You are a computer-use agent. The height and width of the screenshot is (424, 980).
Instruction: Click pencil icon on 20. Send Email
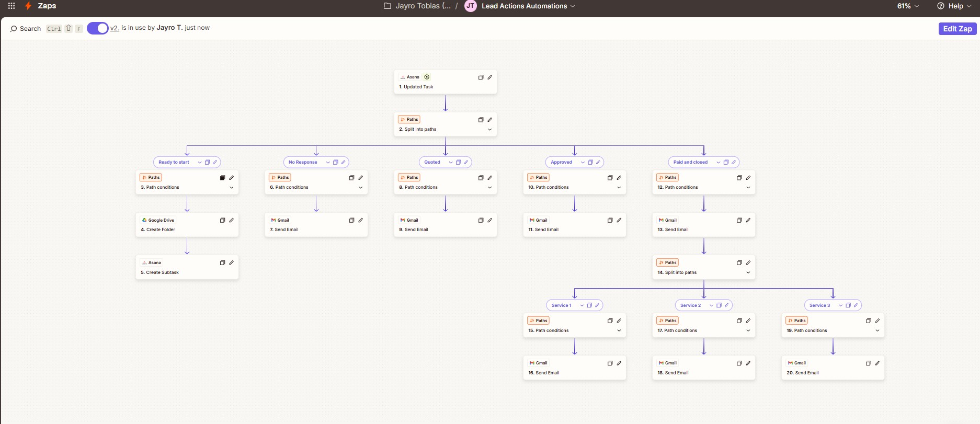(x=878, y=363)
